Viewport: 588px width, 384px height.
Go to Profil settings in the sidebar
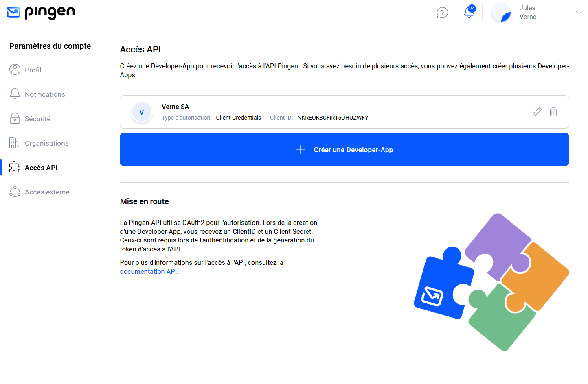click(x=33, y=70)
